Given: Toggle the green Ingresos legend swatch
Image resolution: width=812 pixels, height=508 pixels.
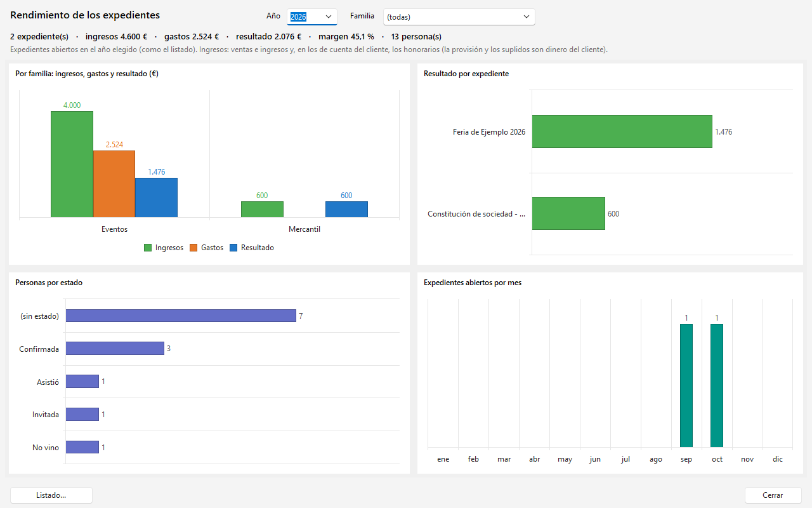Looking at the screenshot, I should tap(148, 248).
